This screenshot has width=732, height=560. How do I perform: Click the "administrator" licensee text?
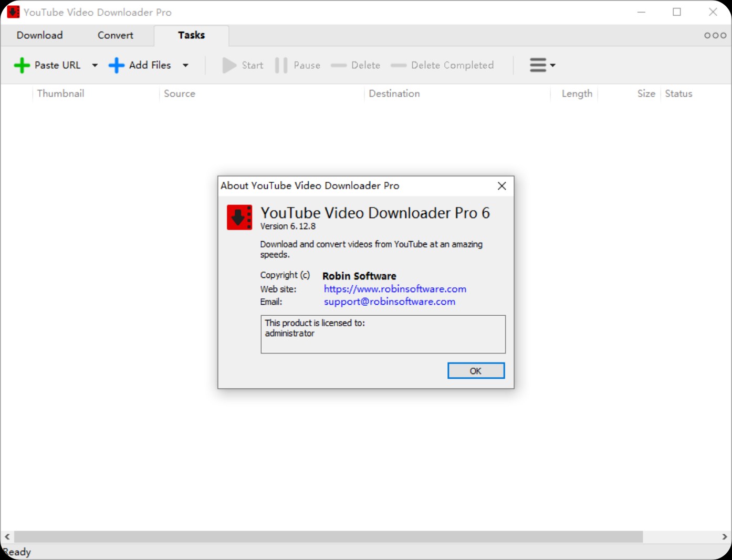(x=289, y=334)
